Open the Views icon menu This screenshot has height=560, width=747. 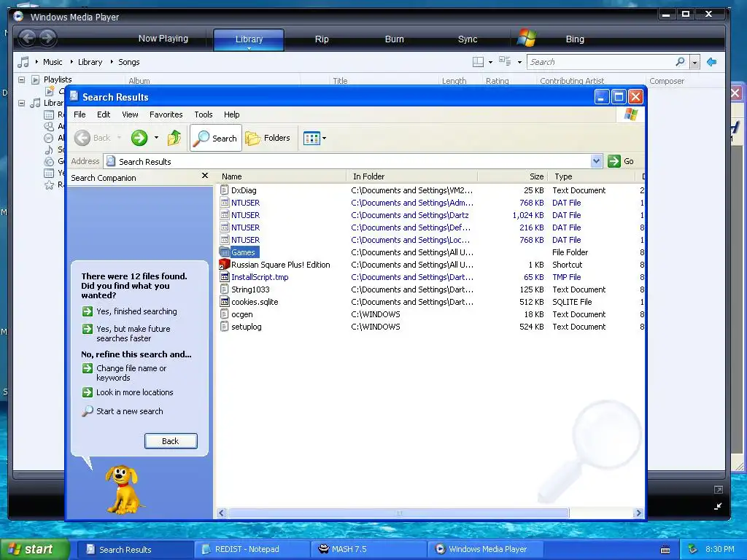coord(315,138)
